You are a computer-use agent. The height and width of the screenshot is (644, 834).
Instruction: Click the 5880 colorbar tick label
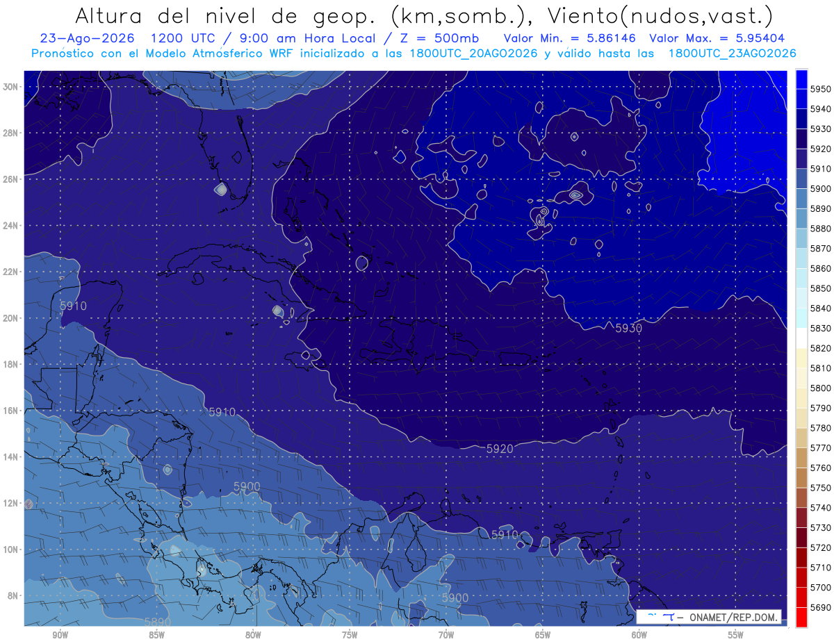[x=820, y=229]
